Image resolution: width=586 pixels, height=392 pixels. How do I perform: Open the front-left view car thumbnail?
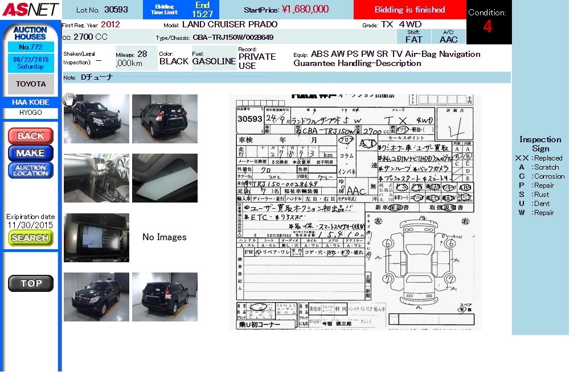click(x=96, y=118)
